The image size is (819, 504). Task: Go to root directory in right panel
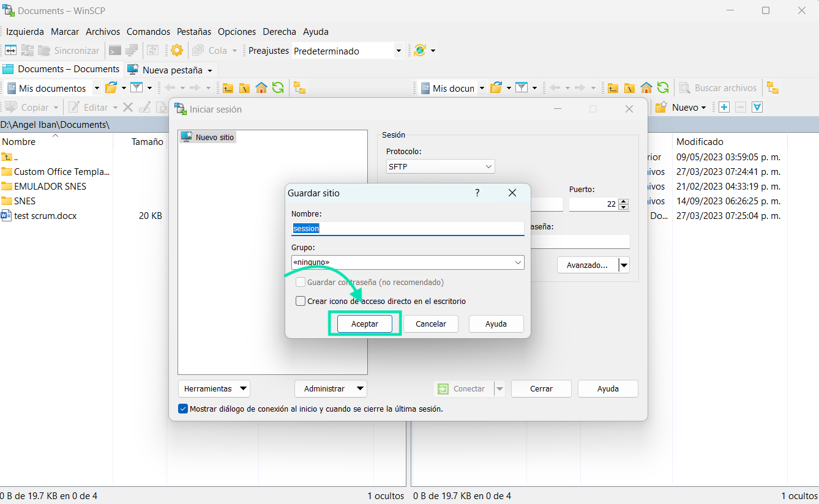pos(629,88)
